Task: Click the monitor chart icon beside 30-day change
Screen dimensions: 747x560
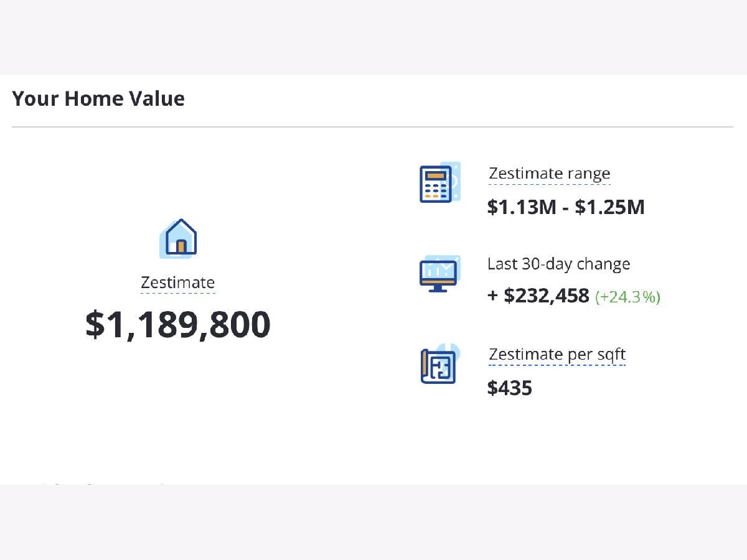Action: (440, 273)
